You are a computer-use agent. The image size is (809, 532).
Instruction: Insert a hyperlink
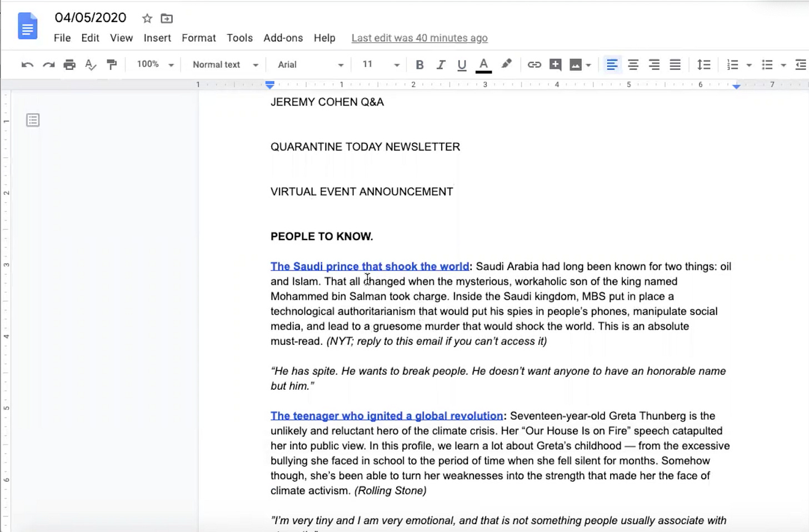534,65
